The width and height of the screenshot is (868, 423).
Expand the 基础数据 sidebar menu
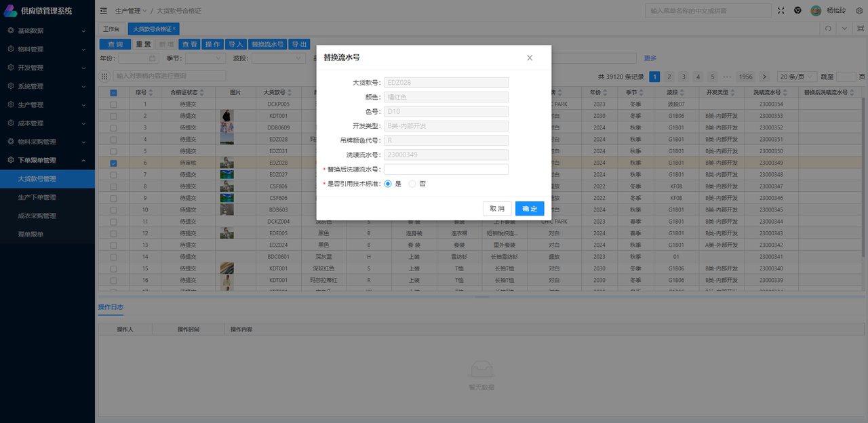click(x=47, y=31)
